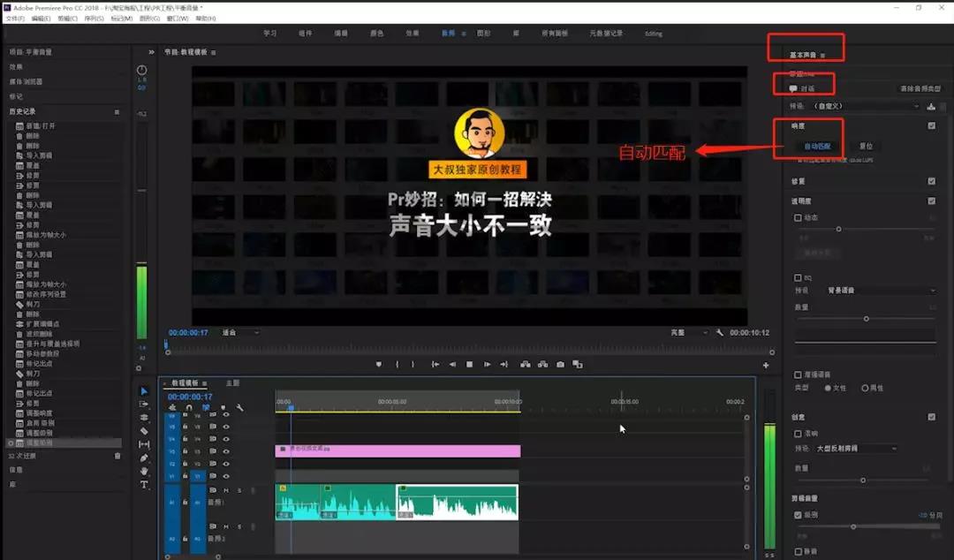Click the stop playback button
The height and width of the screenshot is (560, 954).
click(x=469, y=365)
